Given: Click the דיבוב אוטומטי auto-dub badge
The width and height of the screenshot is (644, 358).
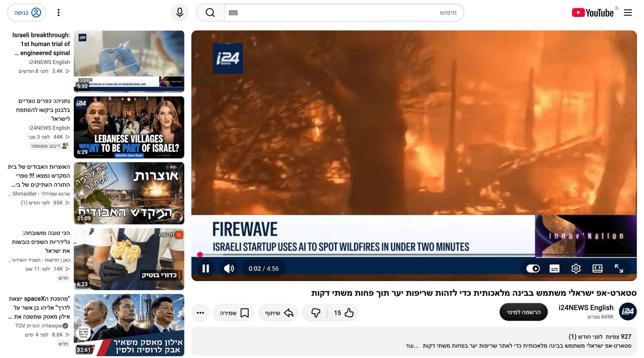Looking at the screenshot, I should tap(49, 146).
